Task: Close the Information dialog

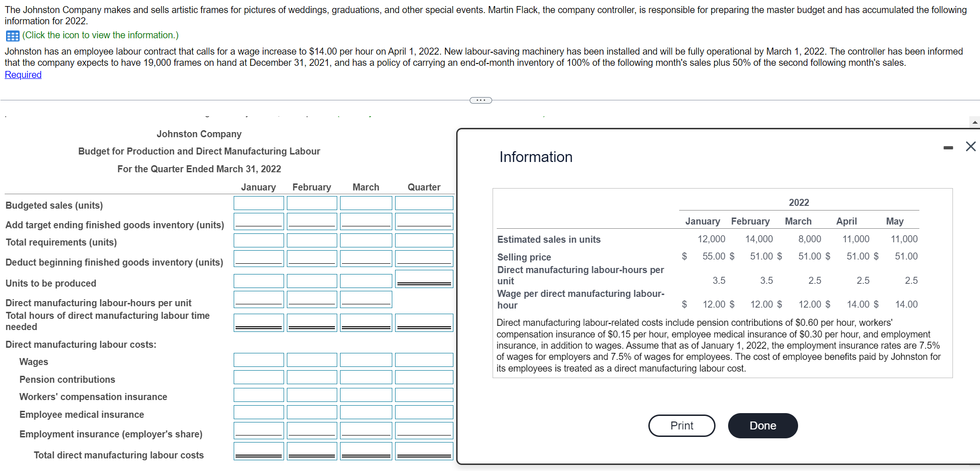Action: [x=971, y=147]
